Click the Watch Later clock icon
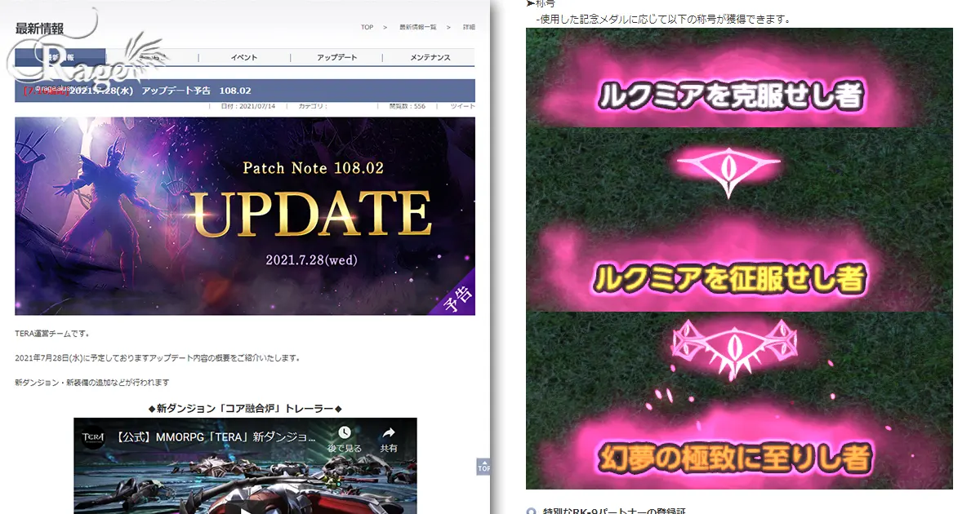 click(x=344, y=432)
